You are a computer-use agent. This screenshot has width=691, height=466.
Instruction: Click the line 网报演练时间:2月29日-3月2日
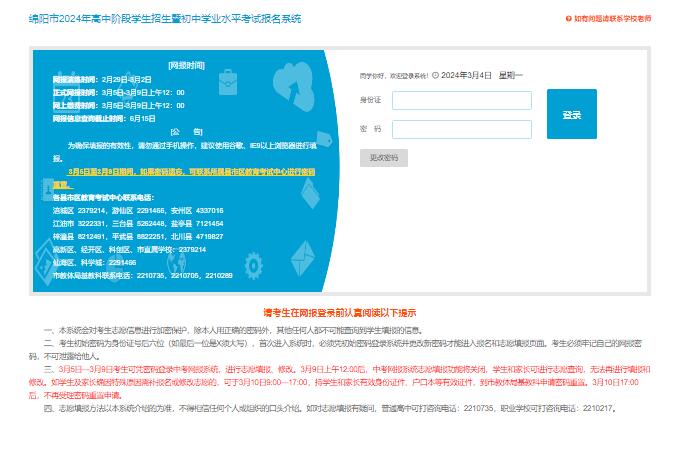(102, 79)
